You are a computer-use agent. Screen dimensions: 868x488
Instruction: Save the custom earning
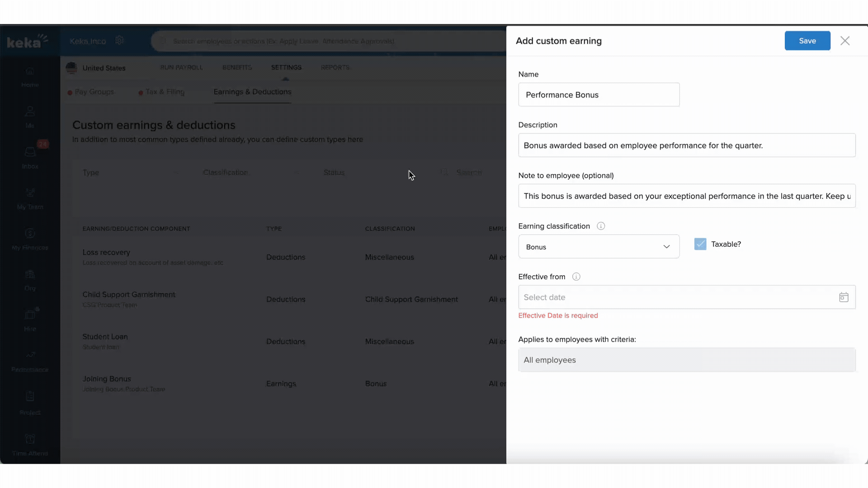point(807,41)
